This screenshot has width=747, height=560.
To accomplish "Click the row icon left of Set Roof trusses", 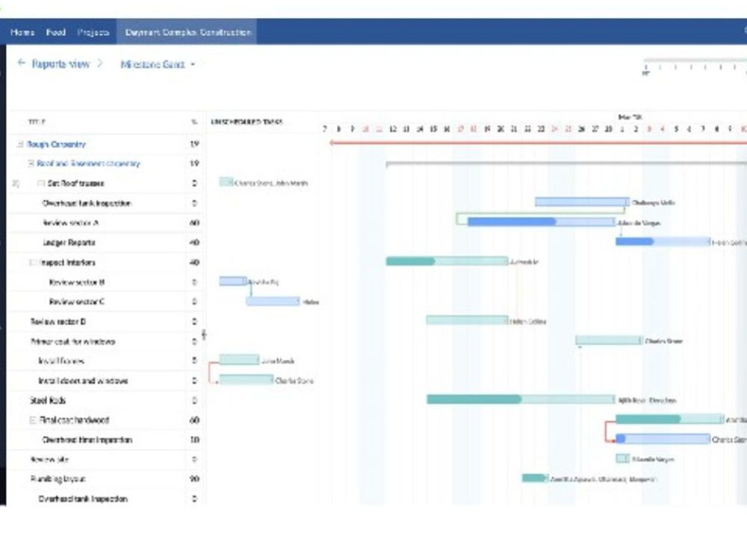I will 16,184.
